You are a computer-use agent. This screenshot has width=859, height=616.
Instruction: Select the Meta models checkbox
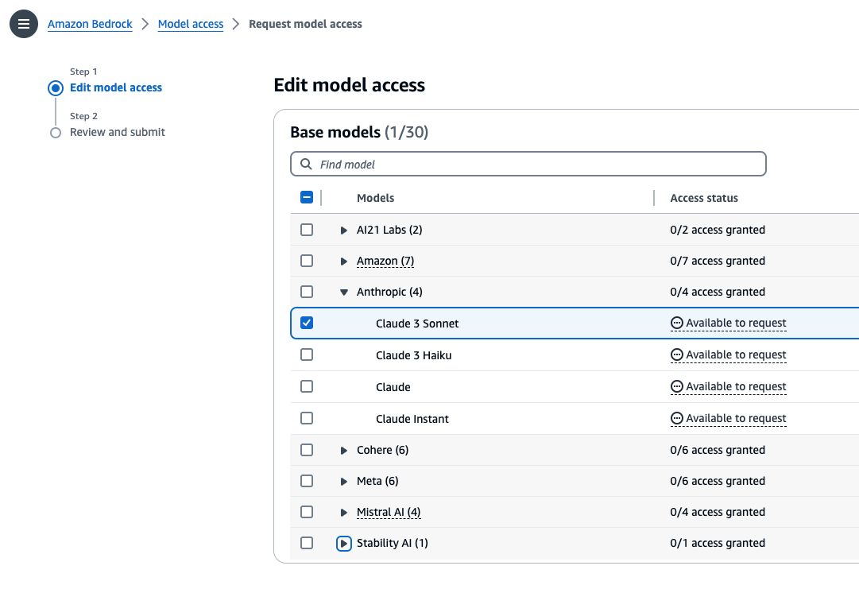point(307,480)
